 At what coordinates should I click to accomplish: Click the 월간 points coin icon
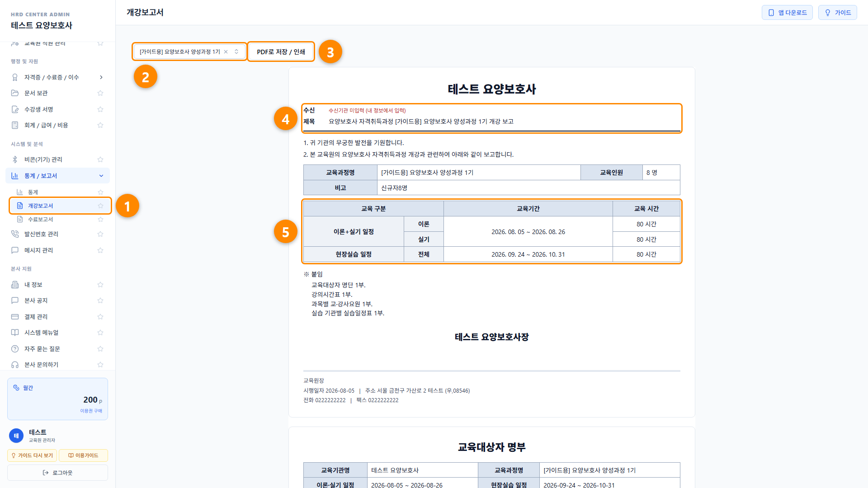16,388
